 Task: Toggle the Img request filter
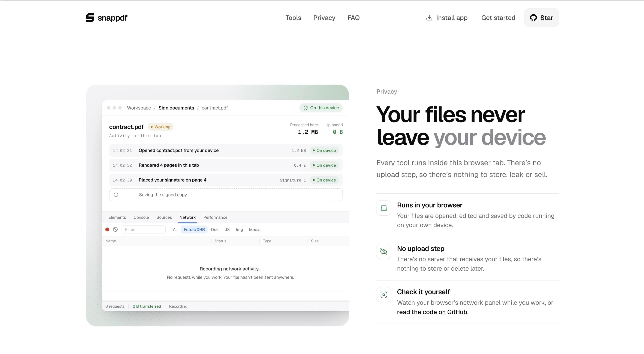[239, 229]
